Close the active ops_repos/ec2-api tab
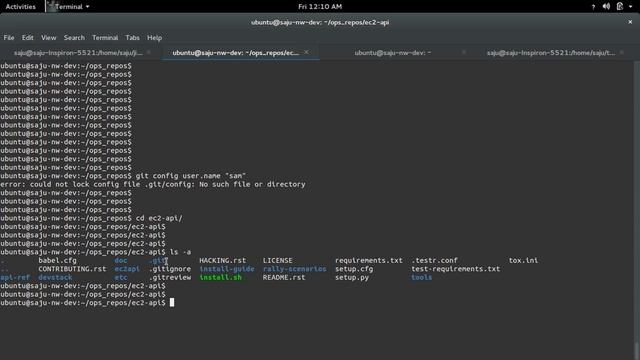 point(306,52)
